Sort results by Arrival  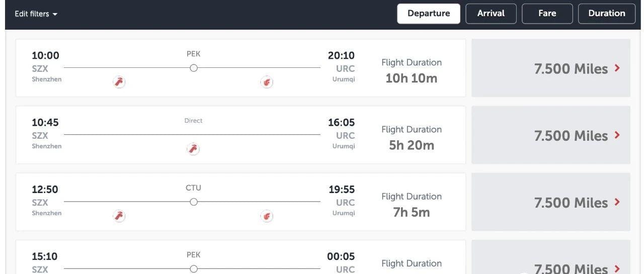tap(491, 14)
